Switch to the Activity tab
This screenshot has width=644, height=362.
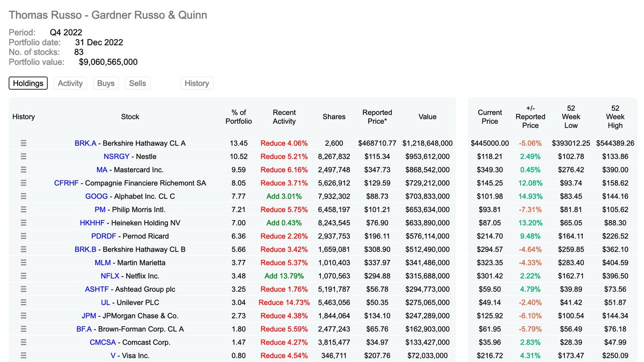(x=70, y=83)
